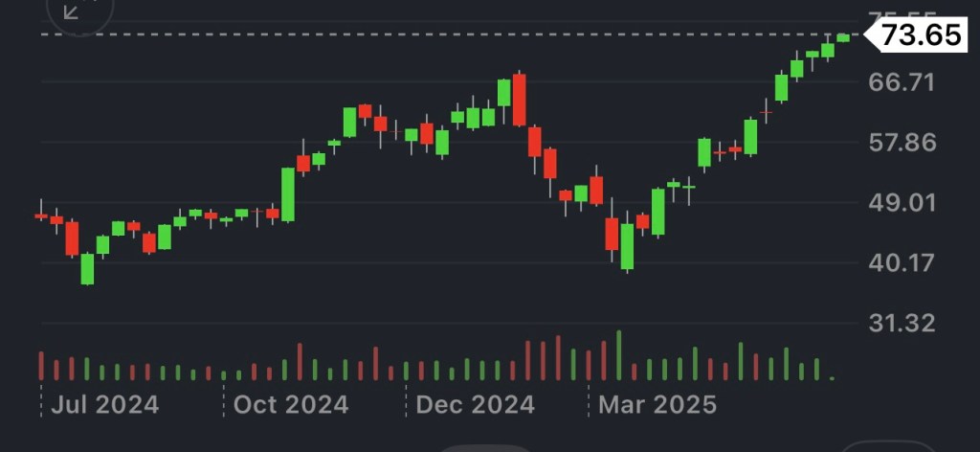
Task: Click the lowest green candle in July 2024
Action: 87,269
